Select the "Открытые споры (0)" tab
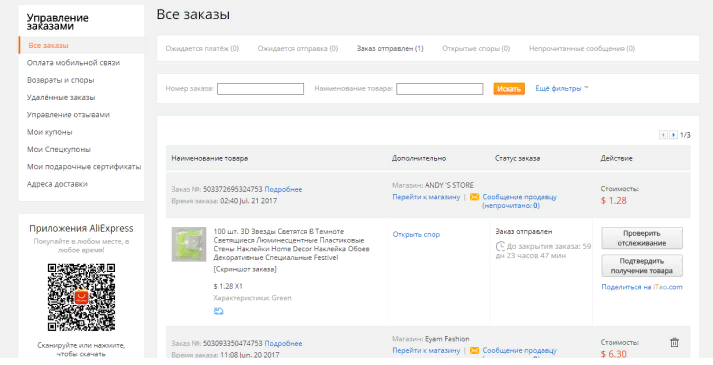The height and width of the screenshot is (365, 713). [476, 49]
